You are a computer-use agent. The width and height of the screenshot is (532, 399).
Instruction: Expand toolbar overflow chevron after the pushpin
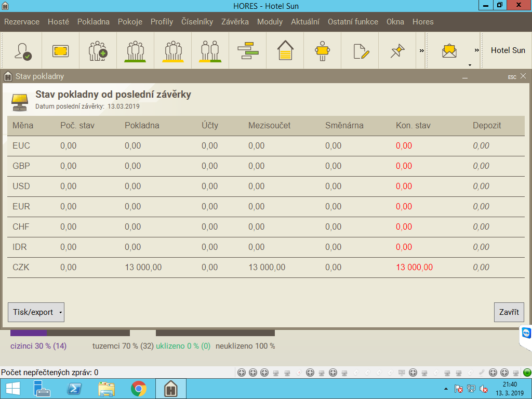pyautogui.click(x=422, y=50)
